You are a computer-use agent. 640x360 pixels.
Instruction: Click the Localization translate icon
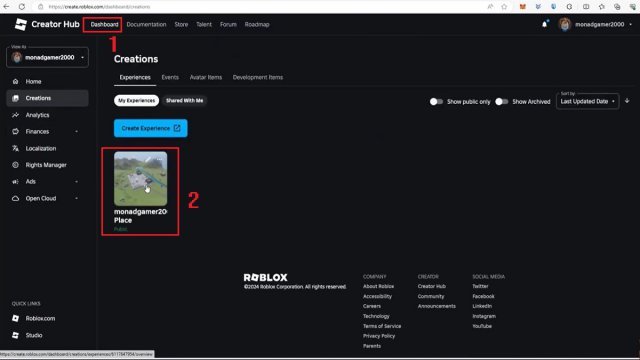point(16,149)
